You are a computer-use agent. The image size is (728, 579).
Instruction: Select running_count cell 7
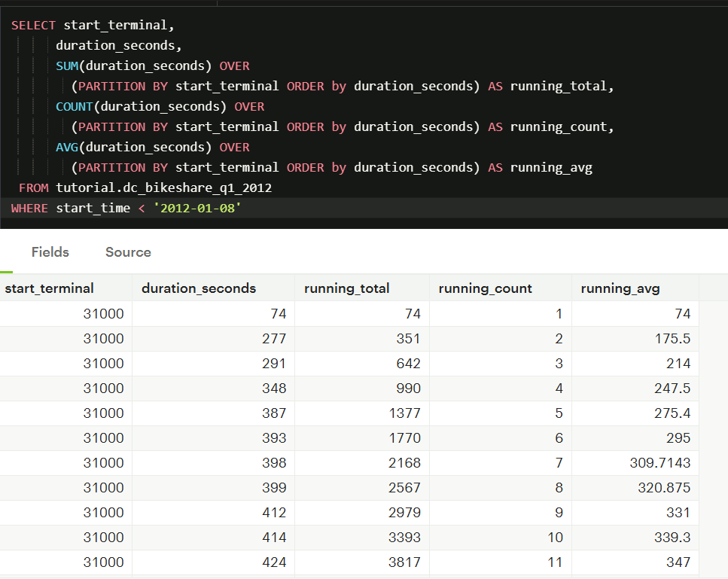501,462
